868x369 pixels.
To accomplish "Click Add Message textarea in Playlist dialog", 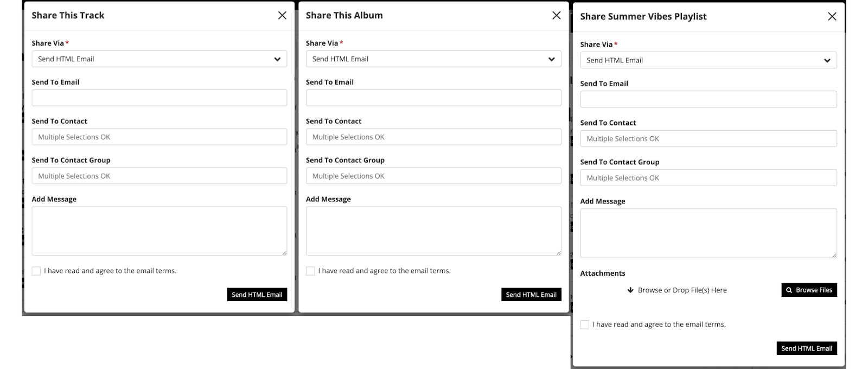I will click(708, 233).
